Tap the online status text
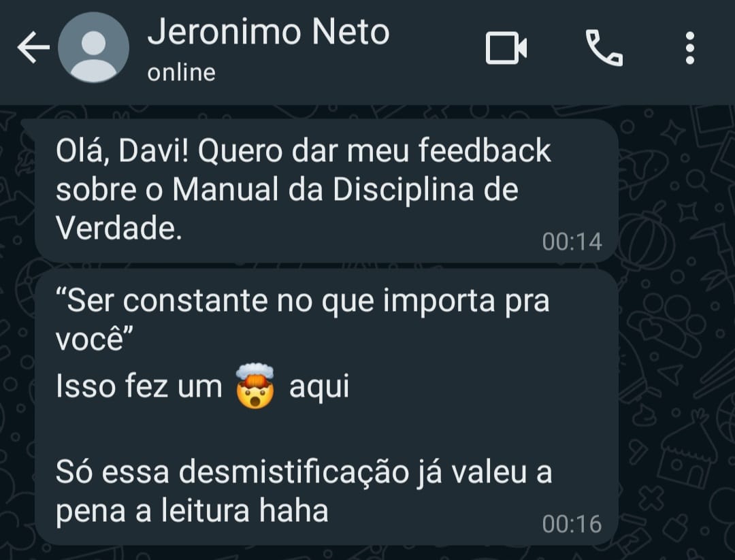 click(182, 73)
